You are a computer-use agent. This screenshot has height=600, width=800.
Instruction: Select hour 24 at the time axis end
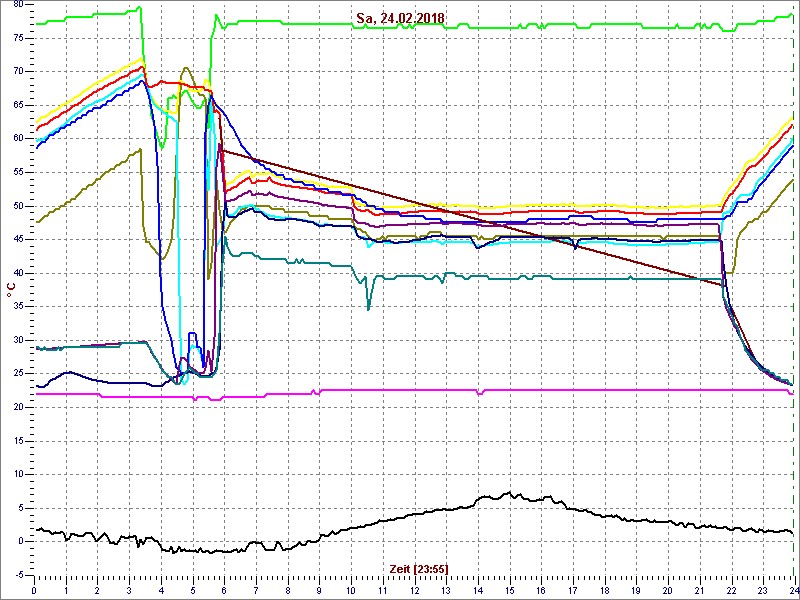pyautogui.click(x=792, y=590)
